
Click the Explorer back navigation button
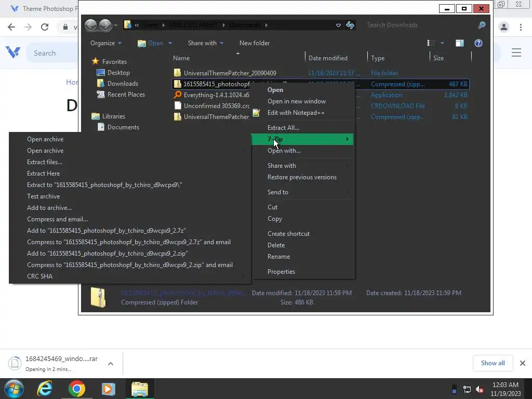point(90,25)
